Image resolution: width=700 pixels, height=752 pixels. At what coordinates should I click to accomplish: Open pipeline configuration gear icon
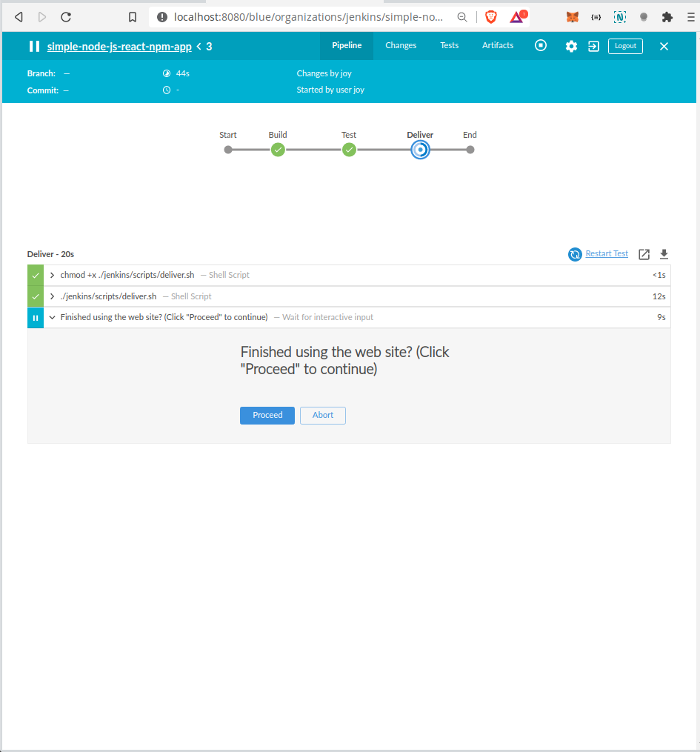(571, 47)
